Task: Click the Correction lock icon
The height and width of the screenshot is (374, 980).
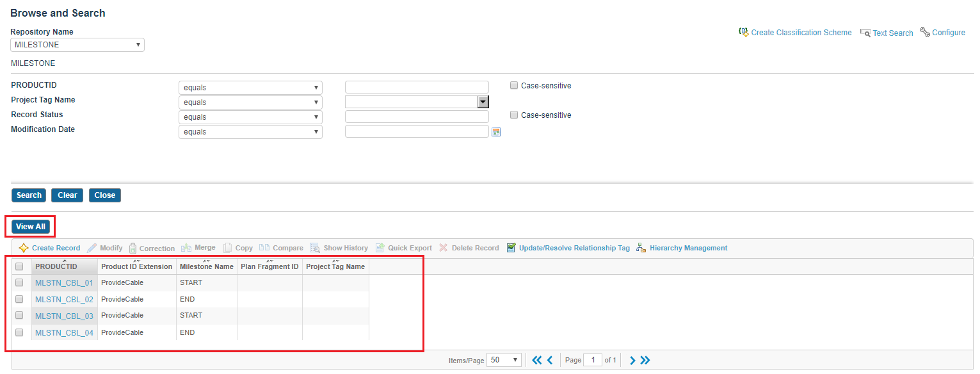Action: click(x=133, y=248)
